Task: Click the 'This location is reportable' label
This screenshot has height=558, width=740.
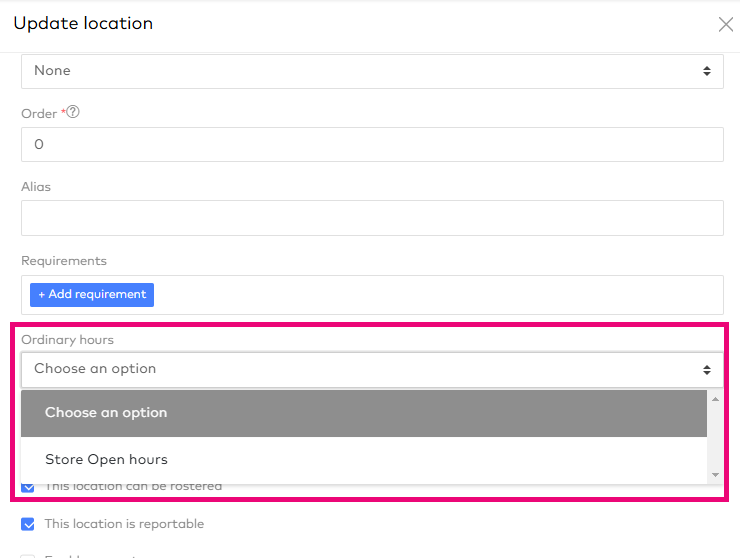Action: click(124, 524)
